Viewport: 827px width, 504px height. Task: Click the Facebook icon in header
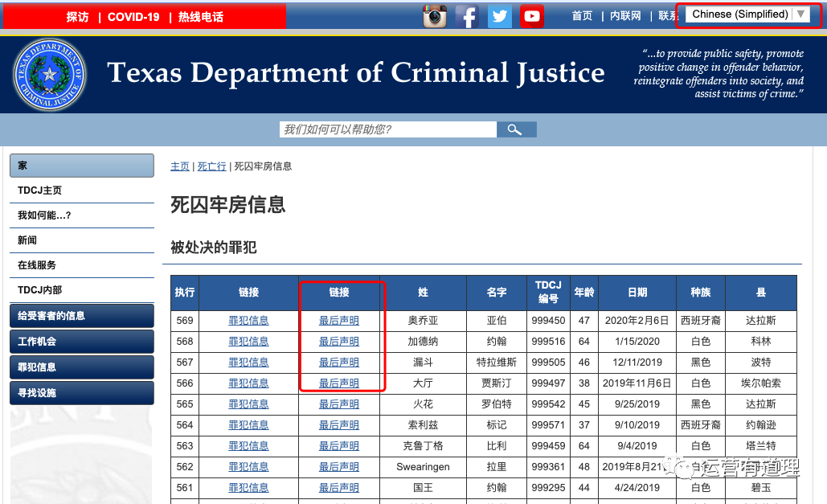tap(467, 16)
